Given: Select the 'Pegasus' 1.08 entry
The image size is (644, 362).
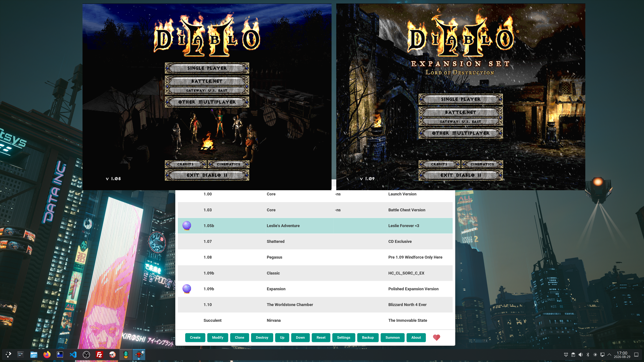Looking at the screenshot, I should click(x=315, y=257).
